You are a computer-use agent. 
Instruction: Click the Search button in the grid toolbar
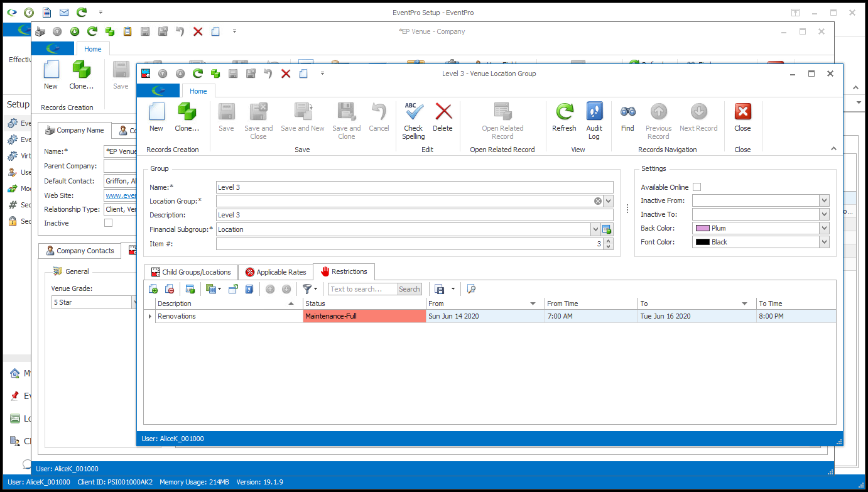coord(410,289)
